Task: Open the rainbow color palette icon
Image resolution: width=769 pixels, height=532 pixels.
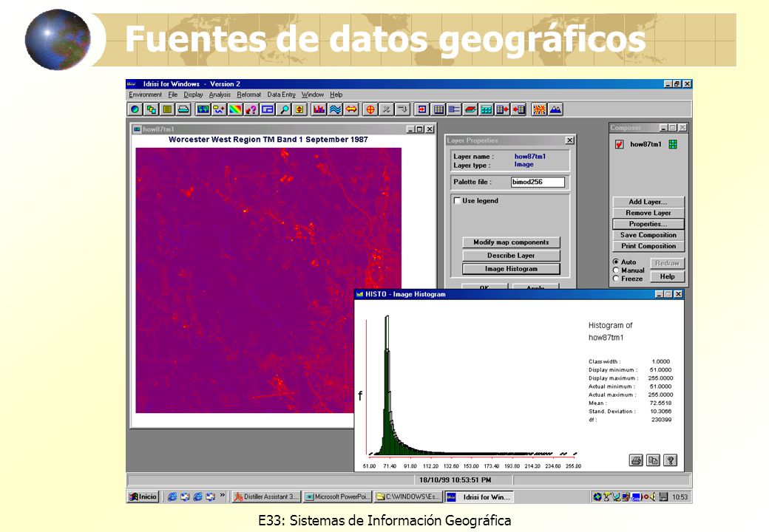Action: tap(235, 109)
